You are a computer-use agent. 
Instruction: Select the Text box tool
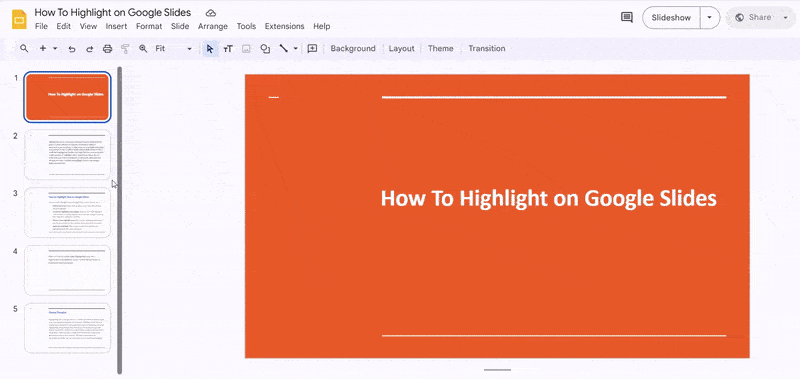coord(228,48)
